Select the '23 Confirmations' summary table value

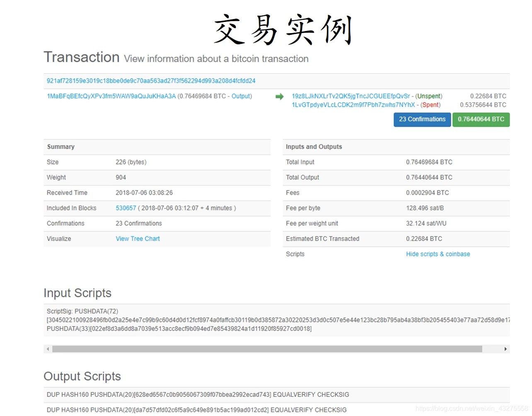point(139,224)
